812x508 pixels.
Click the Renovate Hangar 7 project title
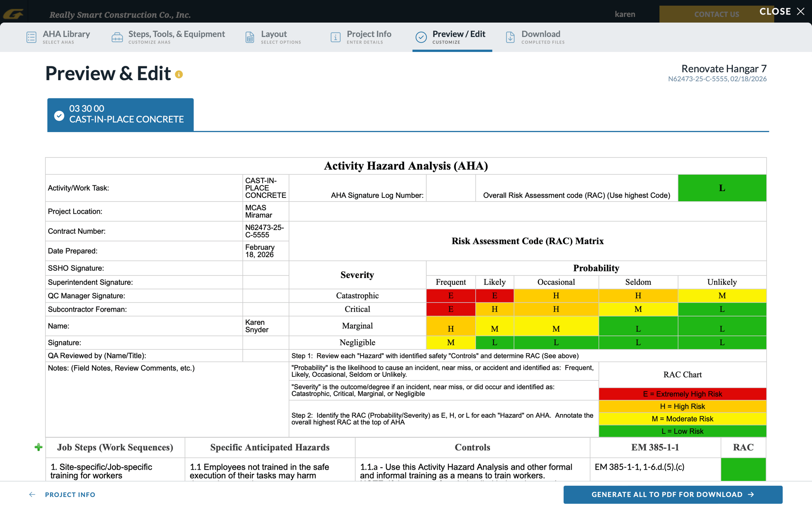[x=724, y=69]
